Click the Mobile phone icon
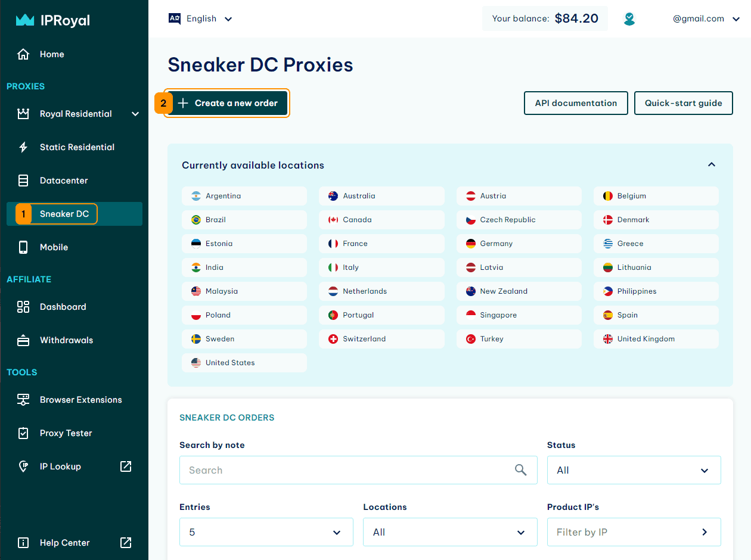This screenshot has width=751, height=560. (x=23, y=247)
